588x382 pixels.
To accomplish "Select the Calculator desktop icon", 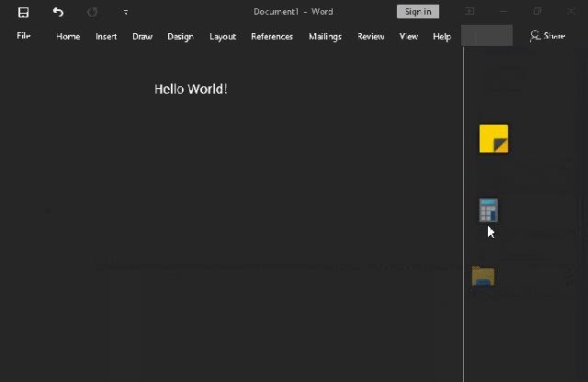I will point(489,210).
